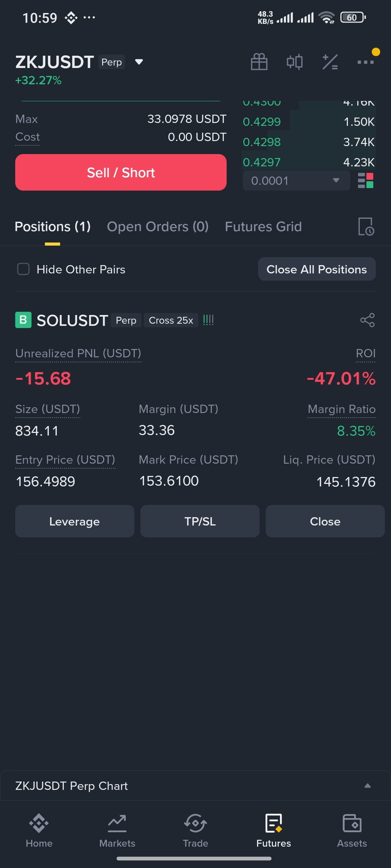
Task: Tap Close All Positions
Action: (x=317, y=269)
